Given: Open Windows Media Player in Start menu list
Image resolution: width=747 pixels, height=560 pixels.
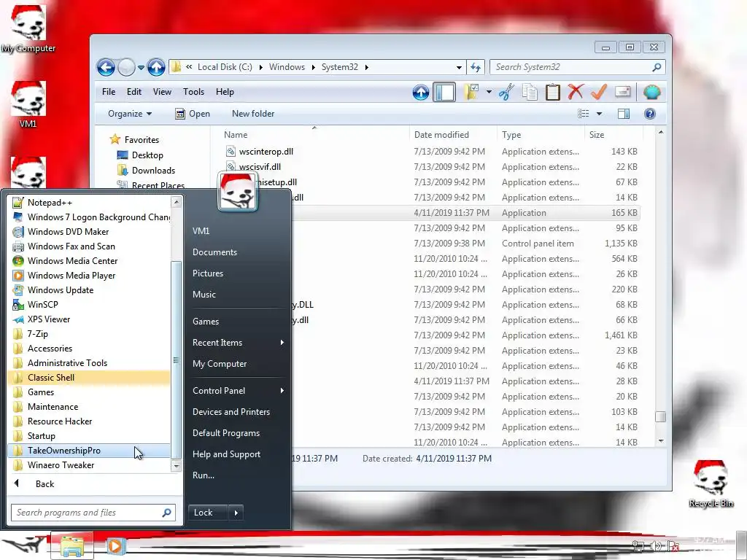Looking at the screenshot, I should [x=90, y=276].
